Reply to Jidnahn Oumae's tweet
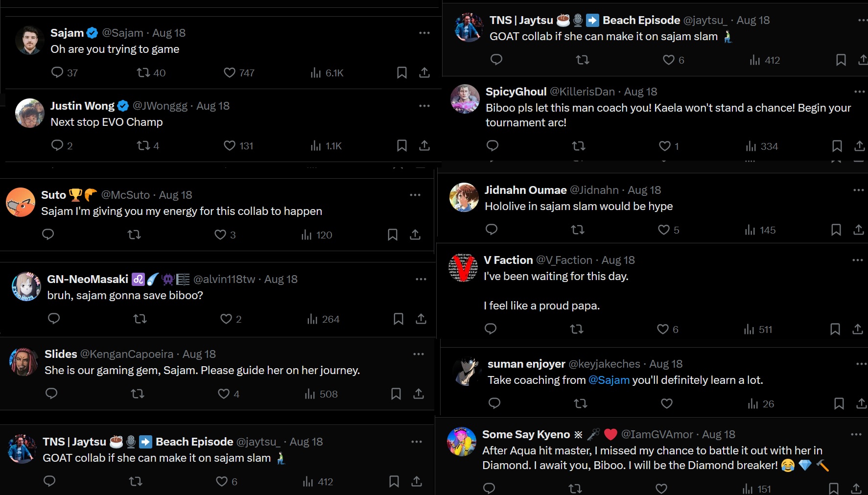This screenshot has width=868, height=495. click(492, 230)
